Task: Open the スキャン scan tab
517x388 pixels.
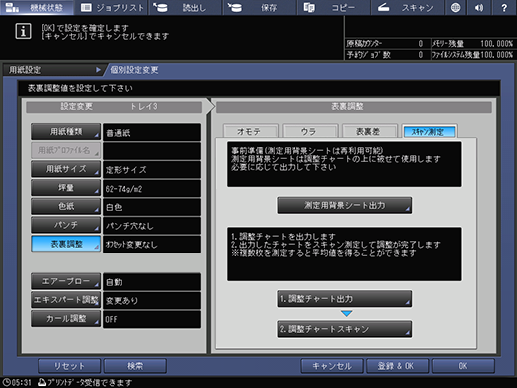Action: click(407, 7)
